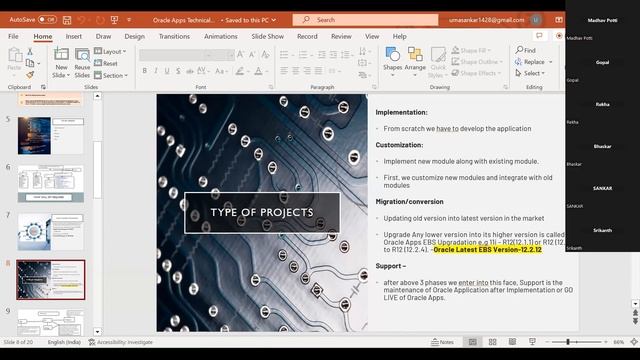
Task: Open the Layout dropdown
Action: point(110,51)
